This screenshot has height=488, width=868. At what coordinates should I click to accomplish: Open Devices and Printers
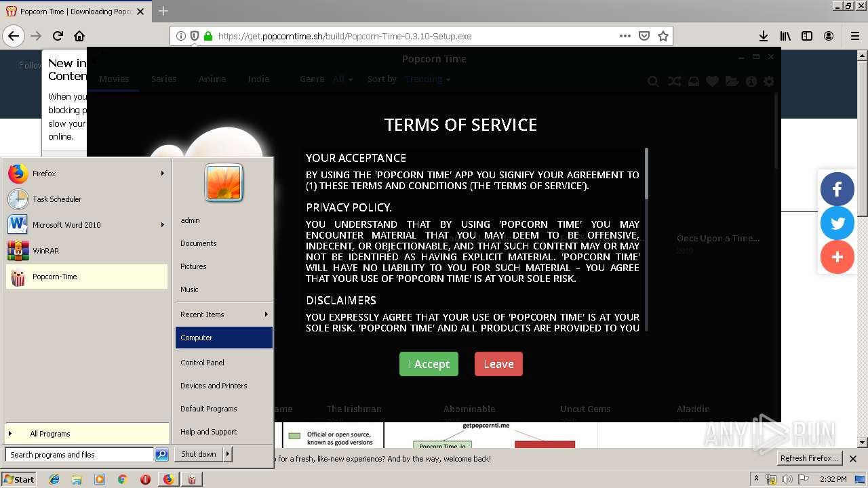pos(224,386)
